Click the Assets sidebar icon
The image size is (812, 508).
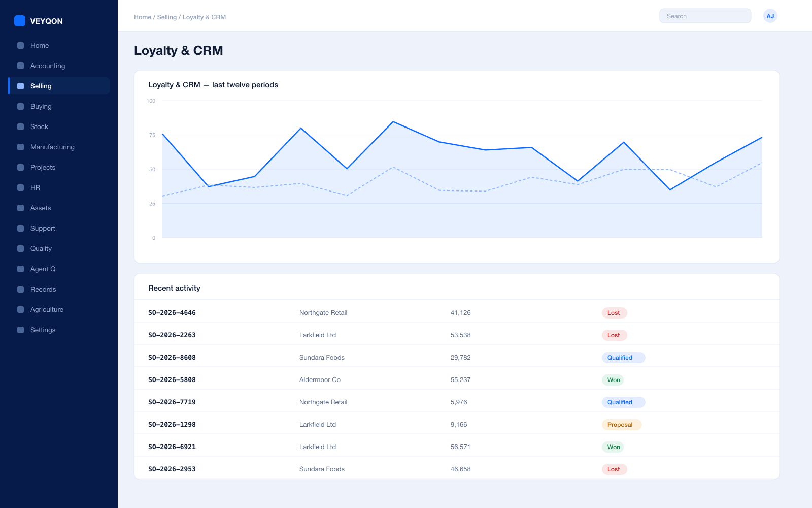20,208
